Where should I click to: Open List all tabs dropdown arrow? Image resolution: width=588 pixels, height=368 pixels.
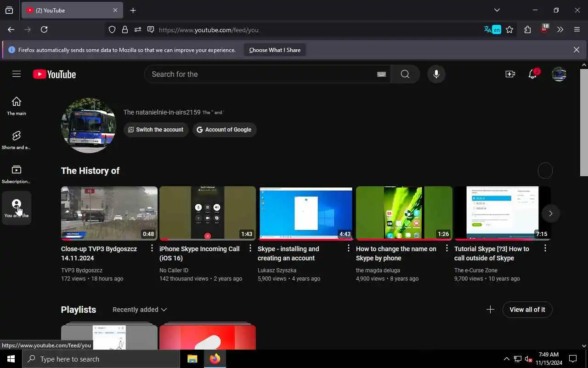coord(497,10)
